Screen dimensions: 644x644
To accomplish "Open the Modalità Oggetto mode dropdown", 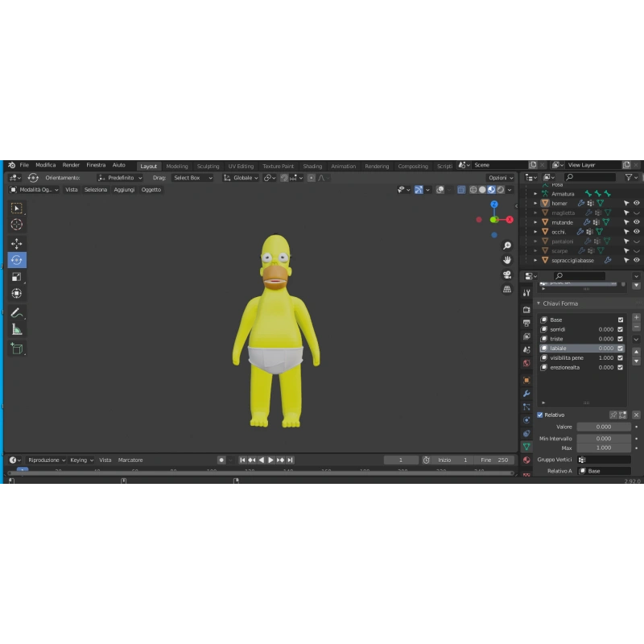I will click(35, 190).
